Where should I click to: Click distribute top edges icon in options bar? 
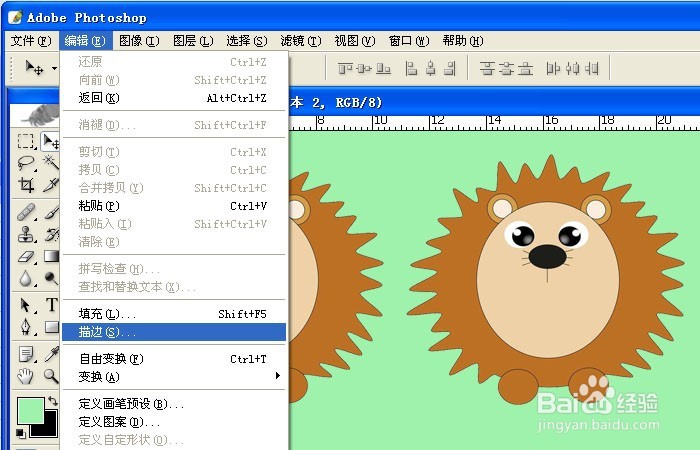click(488, 69)
